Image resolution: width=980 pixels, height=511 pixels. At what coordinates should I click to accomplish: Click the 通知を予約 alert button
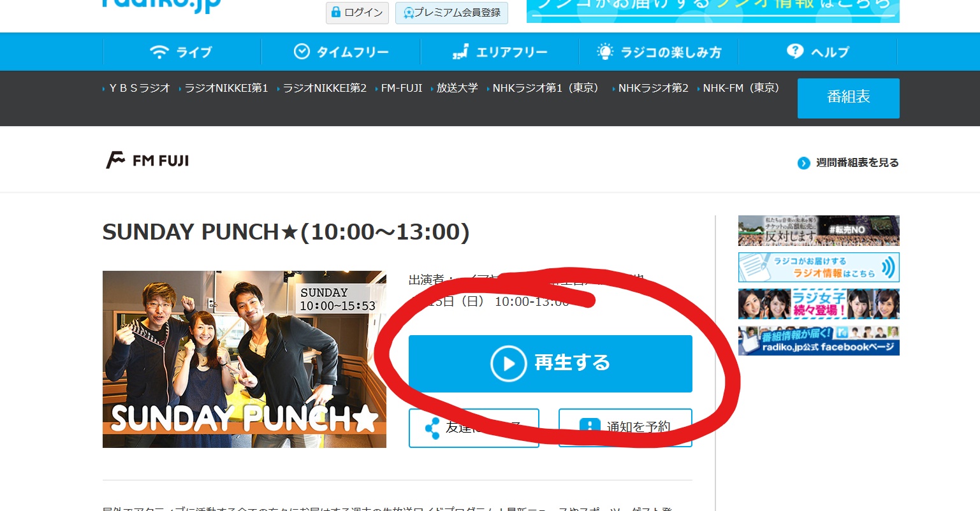625,428
